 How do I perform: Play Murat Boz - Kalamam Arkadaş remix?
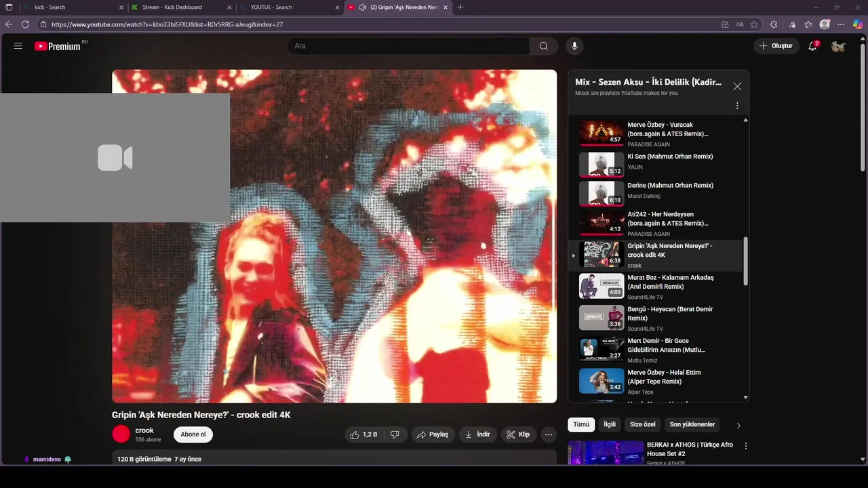pos(656,286)
